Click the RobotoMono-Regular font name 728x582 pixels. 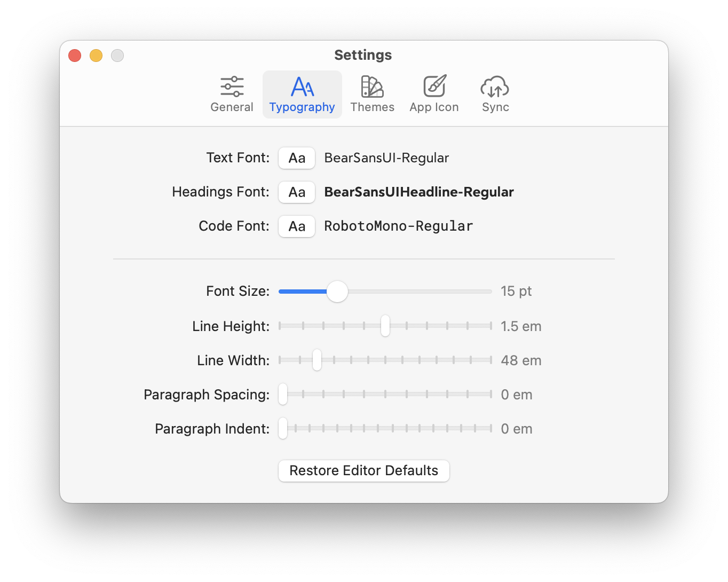(x=399, y=226)
